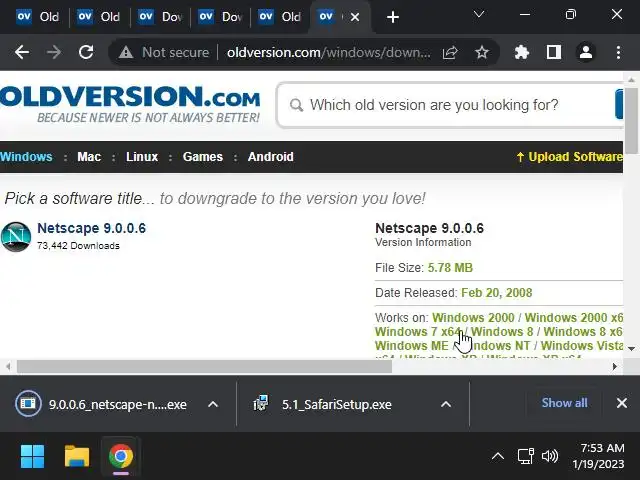Open the Mac category in nav bar
Screen dimensions: 640x480
89,157
